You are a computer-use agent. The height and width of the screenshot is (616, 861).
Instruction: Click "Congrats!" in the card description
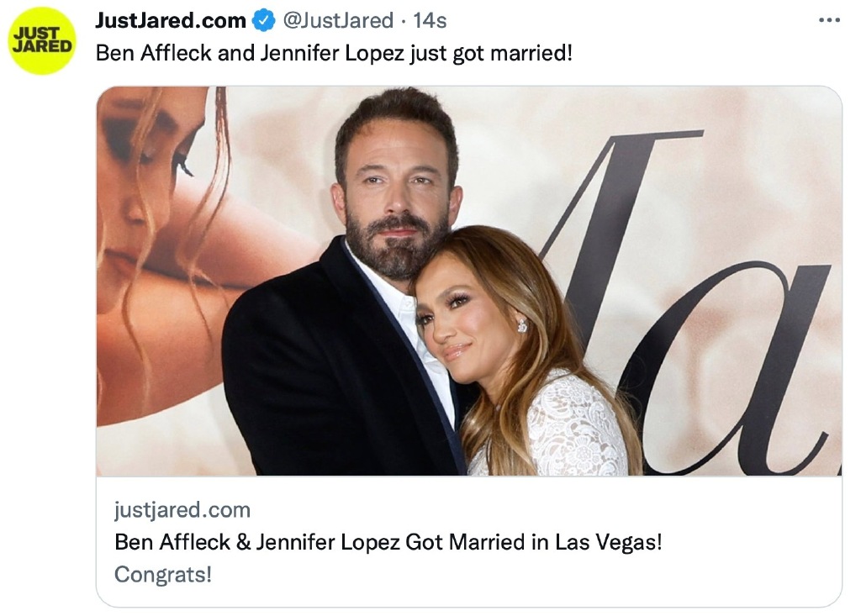coord(163,575)
